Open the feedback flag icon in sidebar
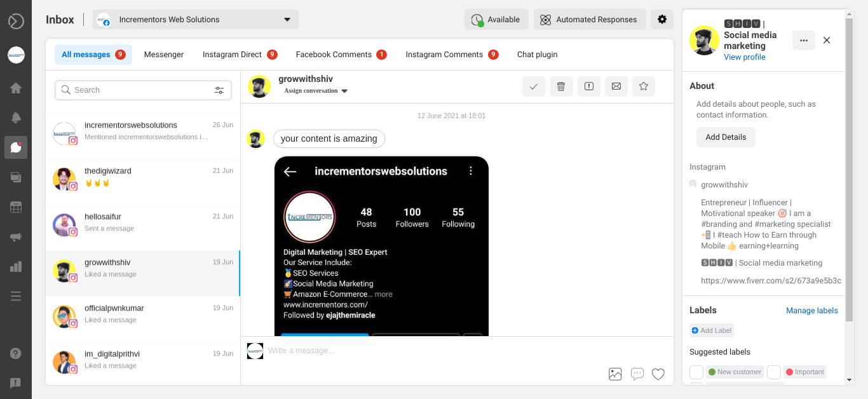This screenshot has height=399, width=868. pyautogui.click(x=16, y=382)
